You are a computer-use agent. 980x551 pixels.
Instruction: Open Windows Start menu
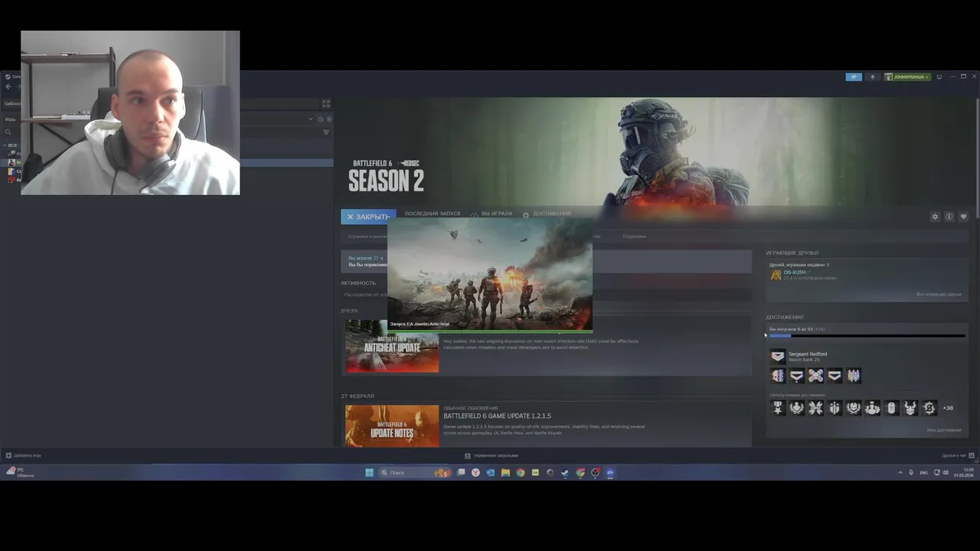369,472
